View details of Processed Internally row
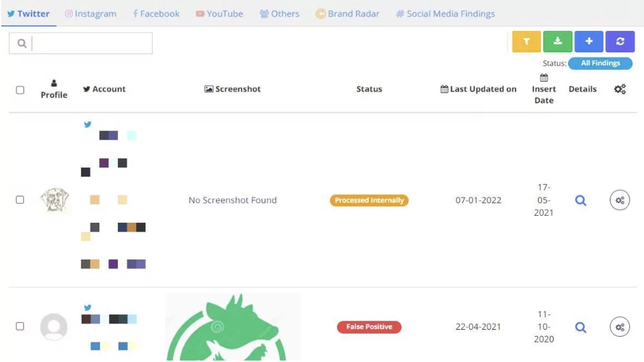The width and height of the screenshot is (644, 362). 580,200
